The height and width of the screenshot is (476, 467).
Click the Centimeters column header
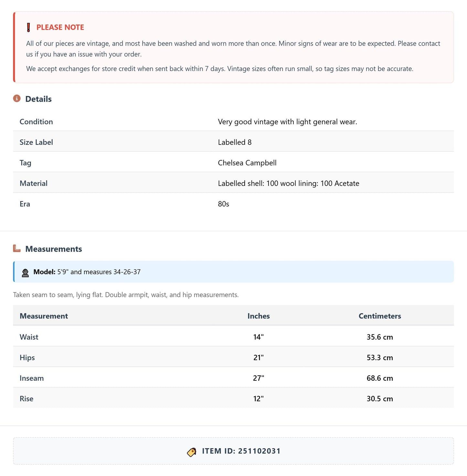click(380, 316)
